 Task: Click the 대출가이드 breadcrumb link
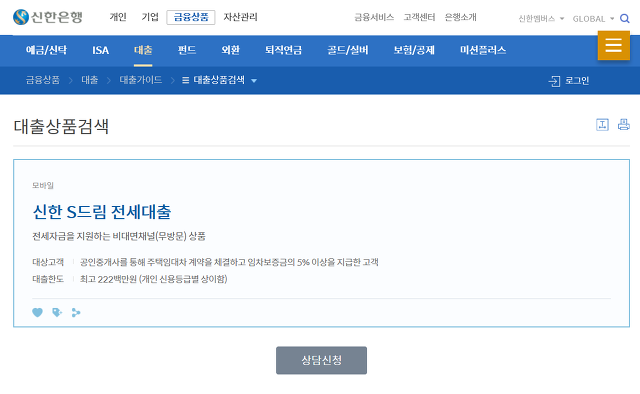tap(141, 80)
